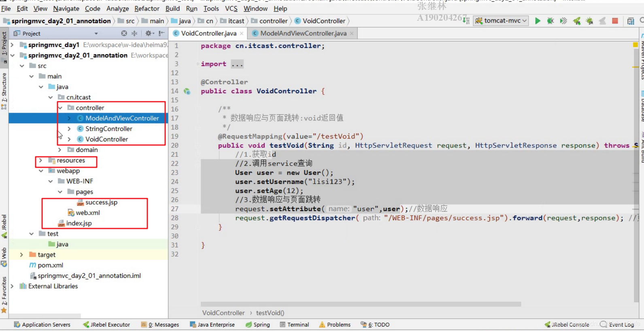Hide the Project tool window

pos(162,33)
